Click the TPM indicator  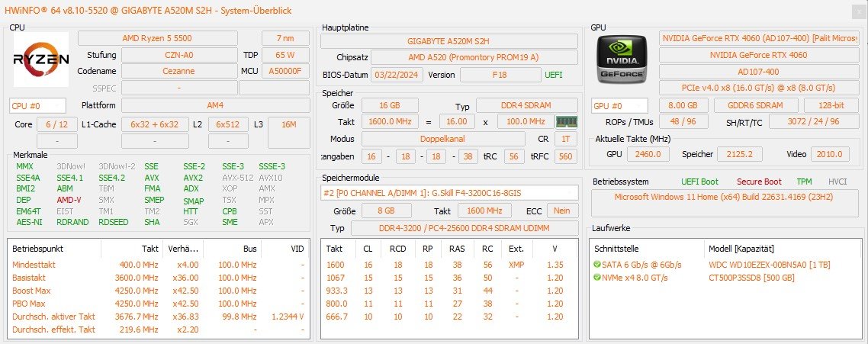click(x=805, y=182)
